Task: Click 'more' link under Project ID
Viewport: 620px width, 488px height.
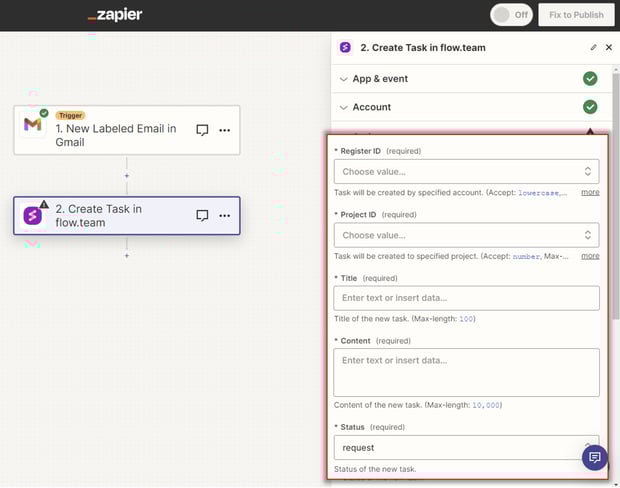Action: click(x=590, y=256)
